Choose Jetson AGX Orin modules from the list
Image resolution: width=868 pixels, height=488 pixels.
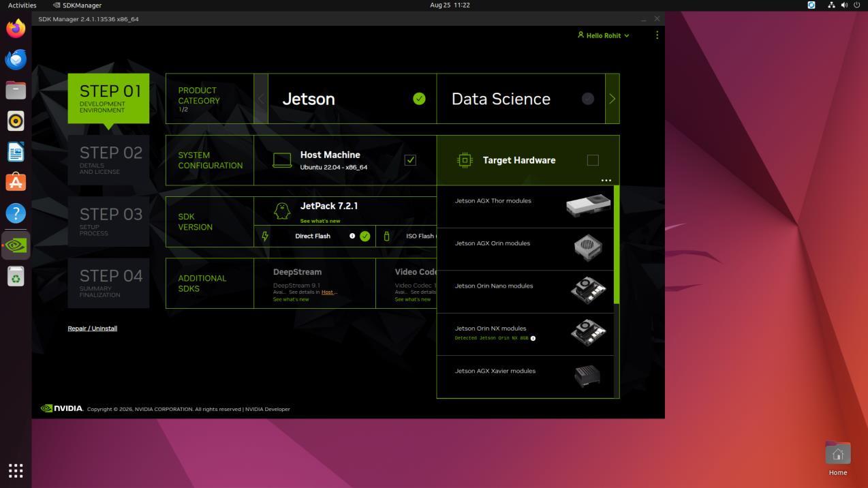(525, 249)
